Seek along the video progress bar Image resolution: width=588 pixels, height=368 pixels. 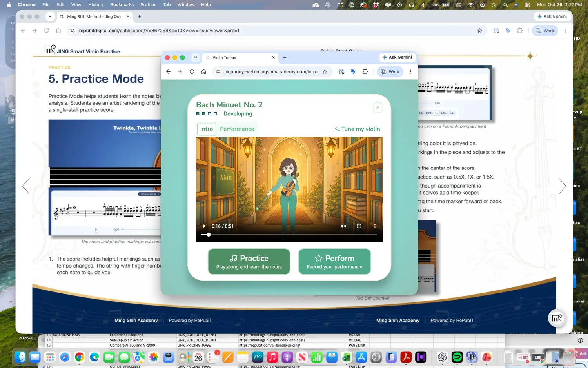pyautogui.click(x=289, y=235)
